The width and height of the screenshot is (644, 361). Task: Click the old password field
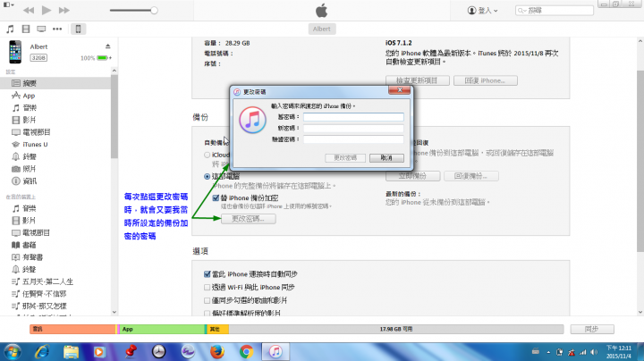(353, 117)
